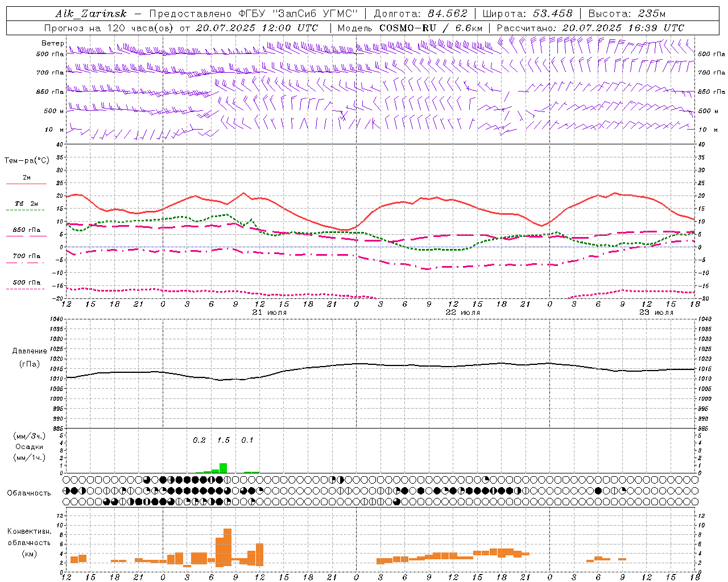Click the 500 м wind level label on left
This screenshot has height=582, width=728.
click(54, 111)
